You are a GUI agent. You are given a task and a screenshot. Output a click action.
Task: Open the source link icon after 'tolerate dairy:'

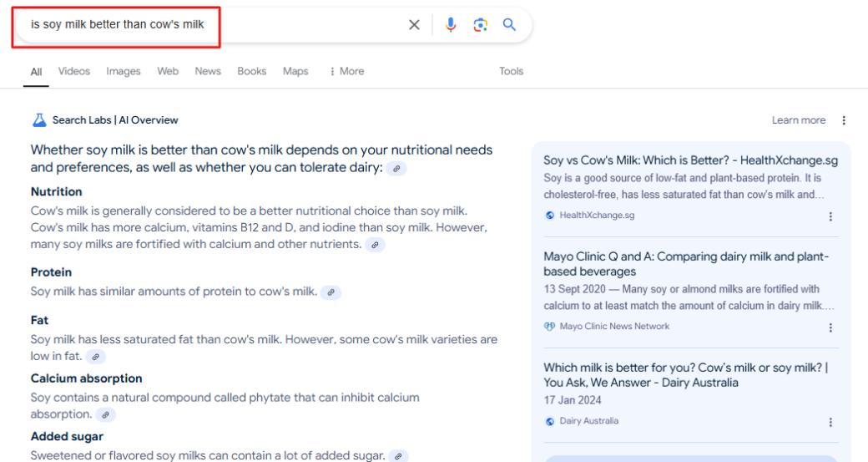click(x=396, y=169)
